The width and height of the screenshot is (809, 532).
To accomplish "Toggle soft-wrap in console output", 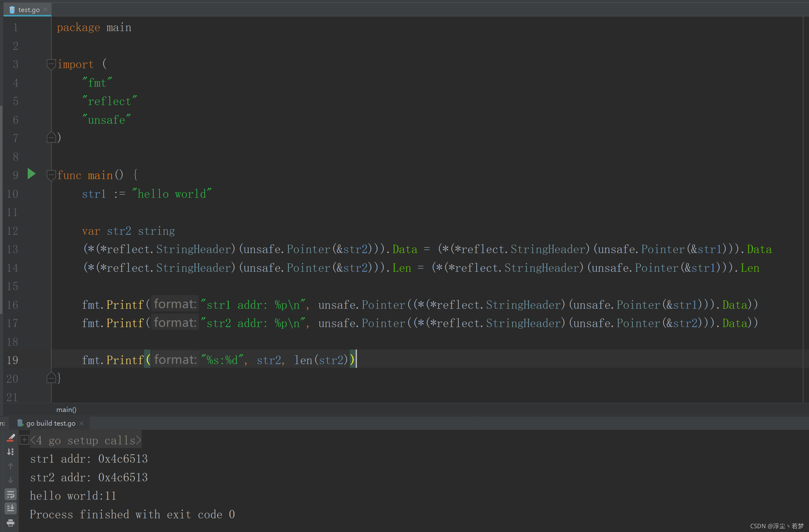I will [11, 494].
